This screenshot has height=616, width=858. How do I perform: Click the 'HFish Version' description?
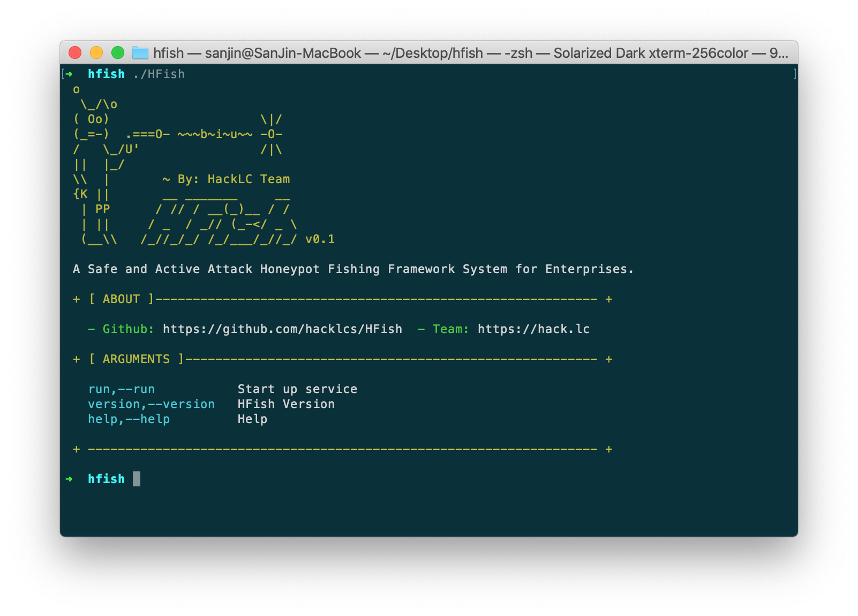(x=286, y=404)
